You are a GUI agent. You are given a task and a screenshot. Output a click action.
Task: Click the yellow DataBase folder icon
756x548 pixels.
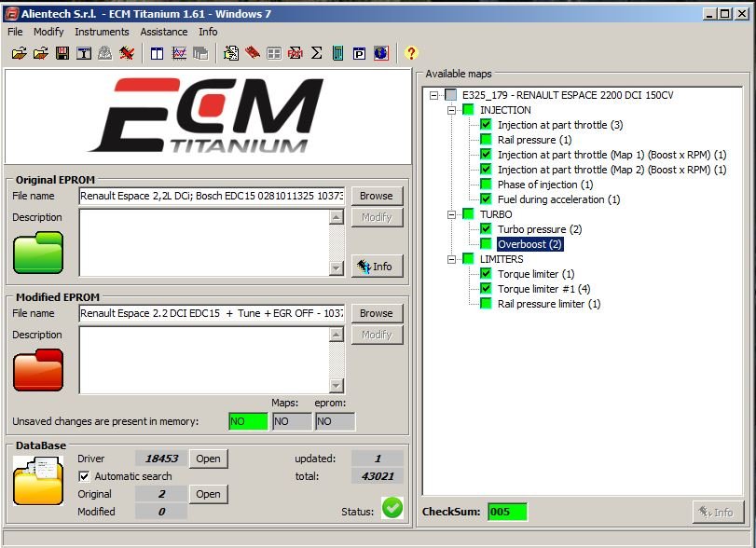tap(38, 481)
